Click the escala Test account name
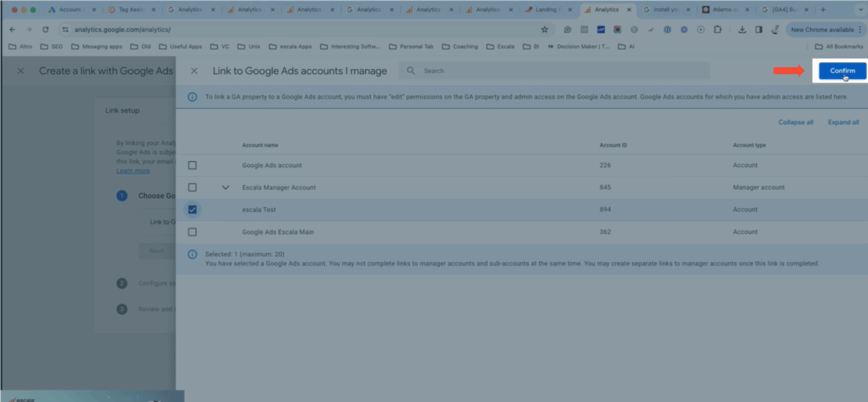 point(259,210)
